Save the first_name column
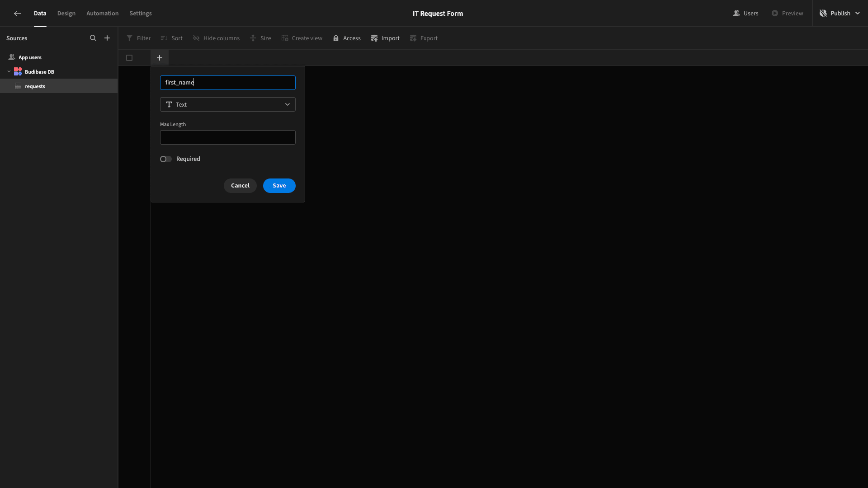This screenshot has width=868, height=488. [279, 186]
